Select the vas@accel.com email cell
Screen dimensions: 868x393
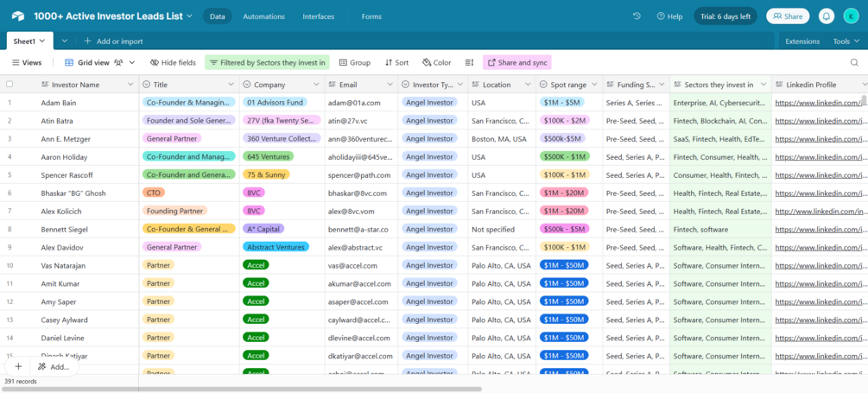tap(360, 265)
